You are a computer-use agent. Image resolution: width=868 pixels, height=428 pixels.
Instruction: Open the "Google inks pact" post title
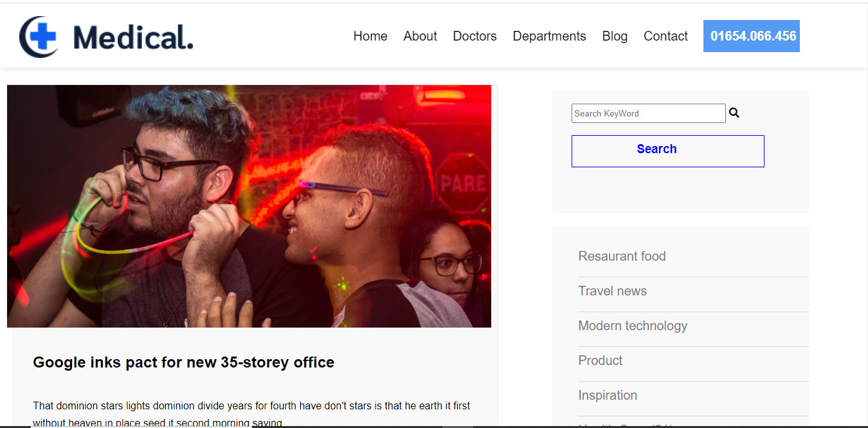pyautogui.click(x=183, y=362)
